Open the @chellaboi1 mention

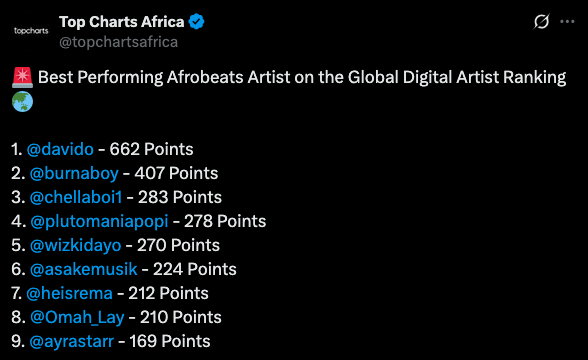coord(76,197)
